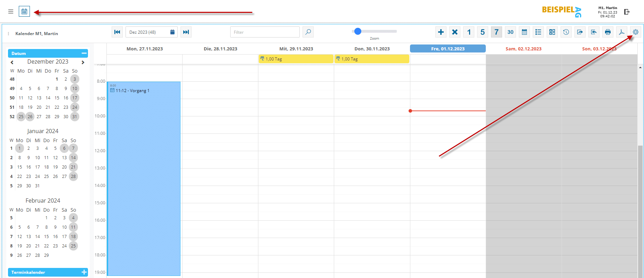Open the hamburger main menu
The width and height of the screenshot is (644, 278).
[x=11, y=11]
